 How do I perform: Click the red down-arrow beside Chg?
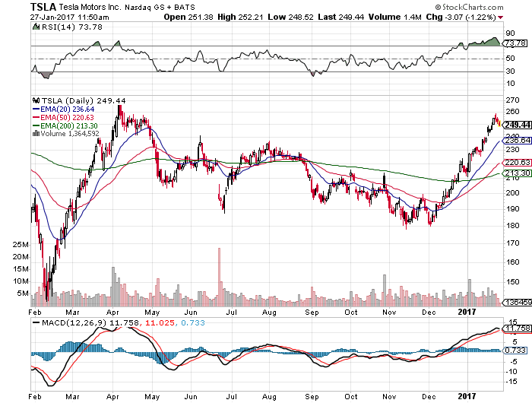[501, 17]
